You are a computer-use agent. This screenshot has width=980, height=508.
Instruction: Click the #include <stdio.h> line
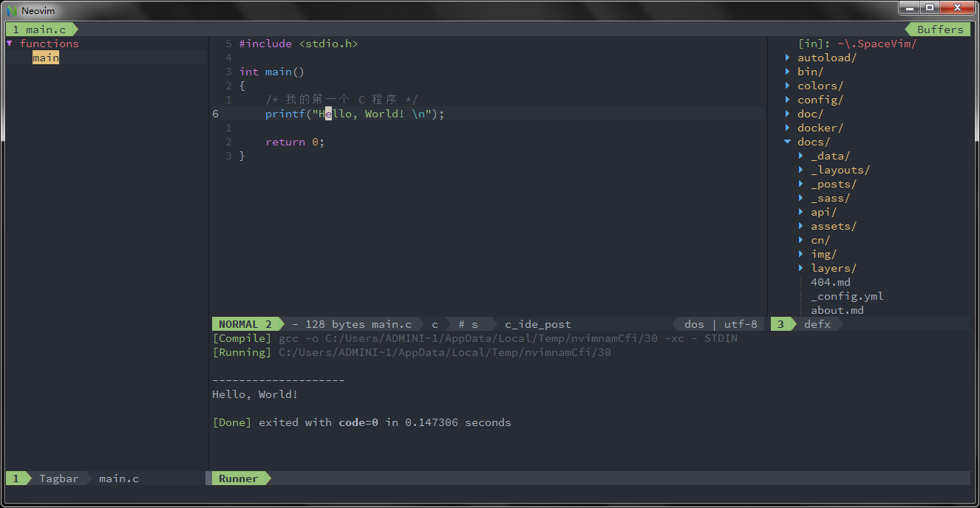pyautogui.click(x=299, y=44)
